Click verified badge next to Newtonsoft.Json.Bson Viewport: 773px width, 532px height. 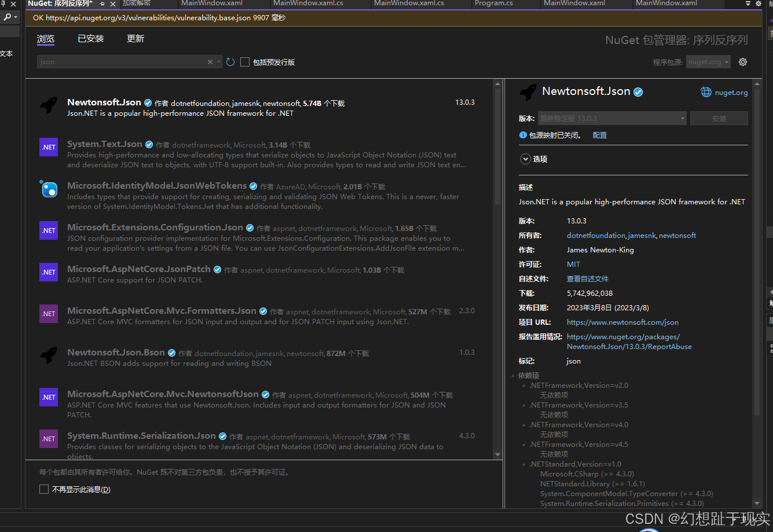pyautogui.click(x=171, y=353)
